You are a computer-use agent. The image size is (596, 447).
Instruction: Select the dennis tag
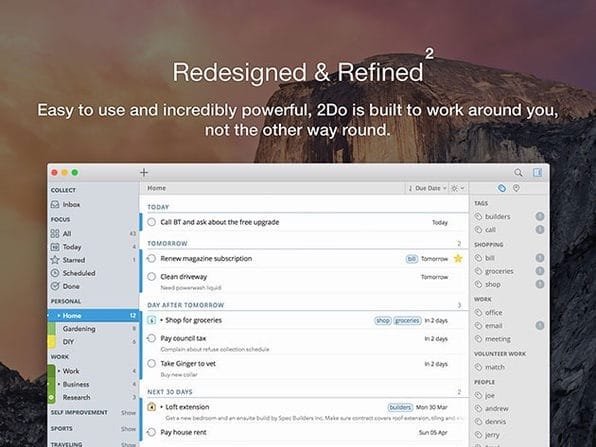point(509,422)
